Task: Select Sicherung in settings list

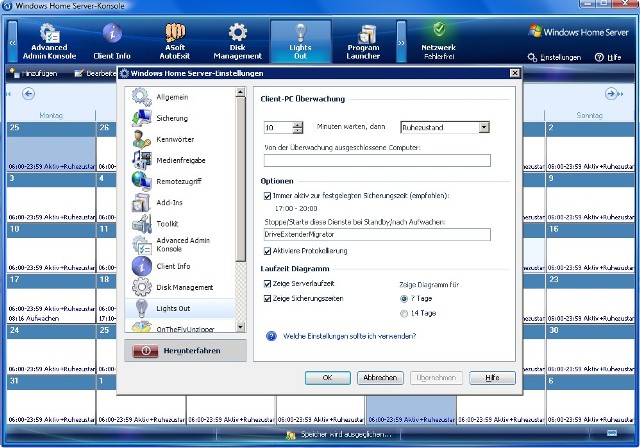Action: click(x=180, y=118)
